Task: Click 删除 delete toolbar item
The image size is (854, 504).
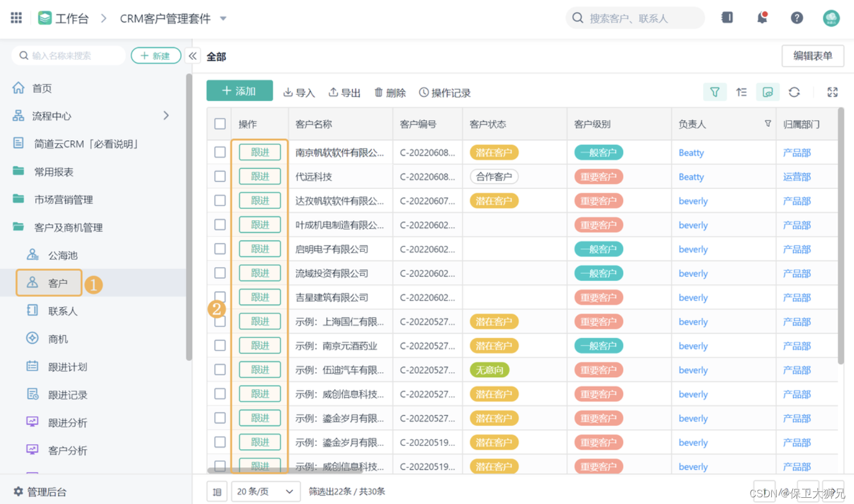Action: 390,93
